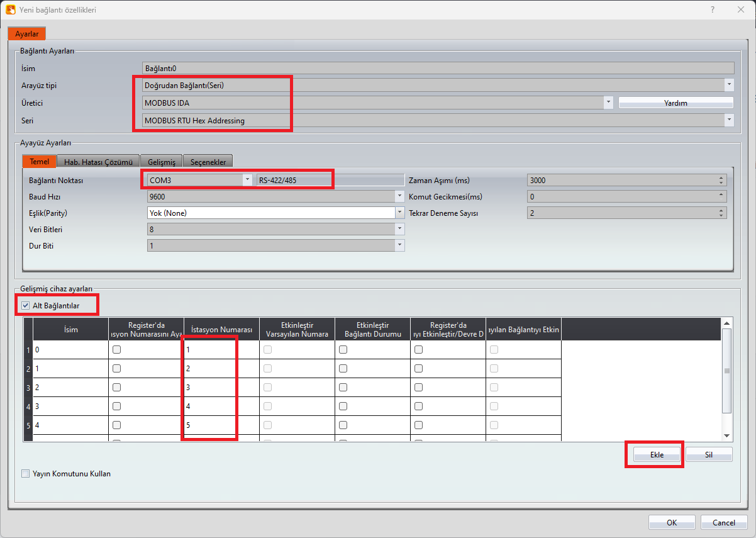Screen dimensions: 756x538
Task: Click the İstasyon Numarası cell in row 3
Action: pyautogui.click(x=209, y=388)
